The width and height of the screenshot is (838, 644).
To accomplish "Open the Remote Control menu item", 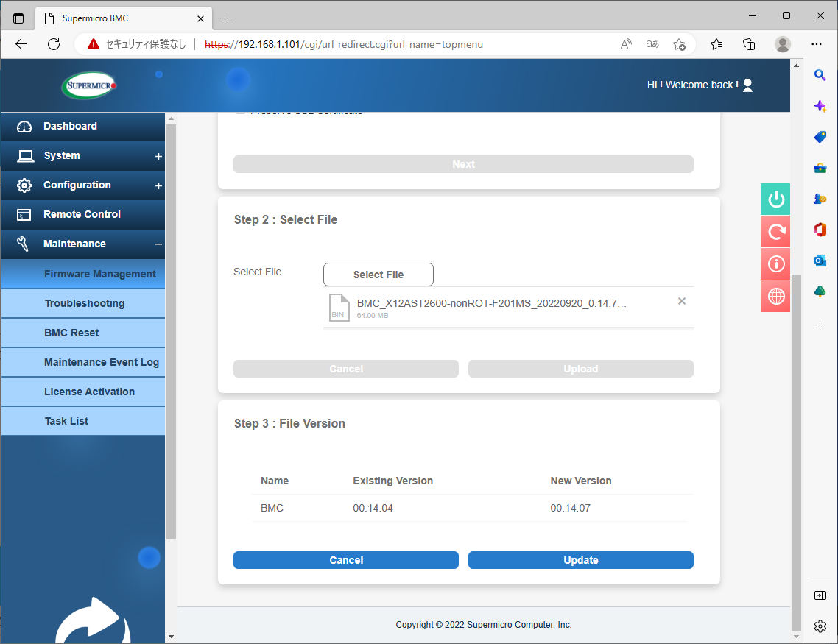I will [x=82, y=215].
